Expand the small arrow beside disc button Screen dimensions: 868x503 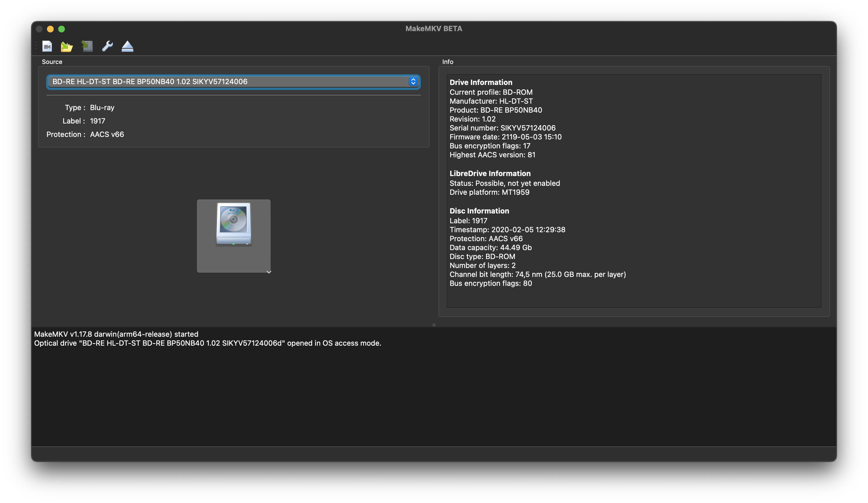point(269,272)
